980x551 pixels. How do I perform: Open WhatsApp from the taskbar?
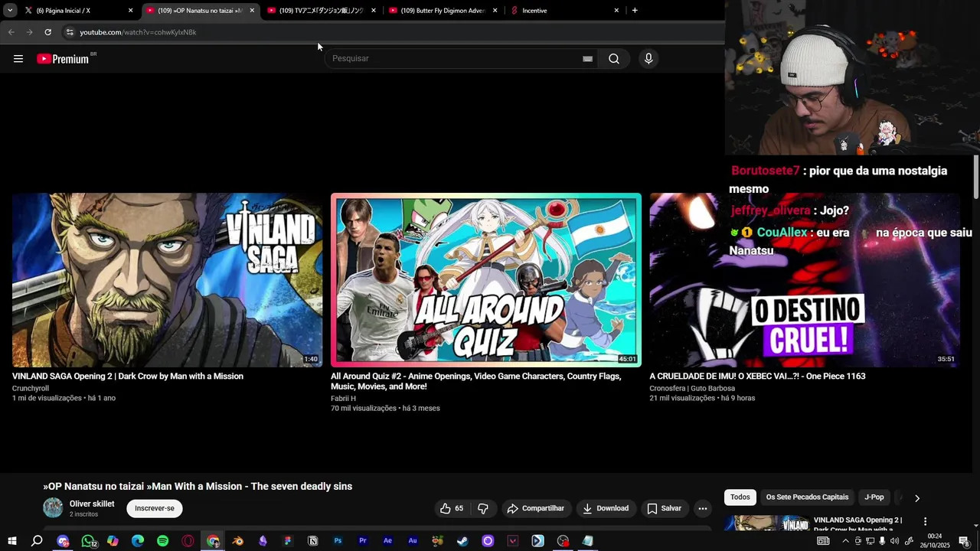[88, 541]
